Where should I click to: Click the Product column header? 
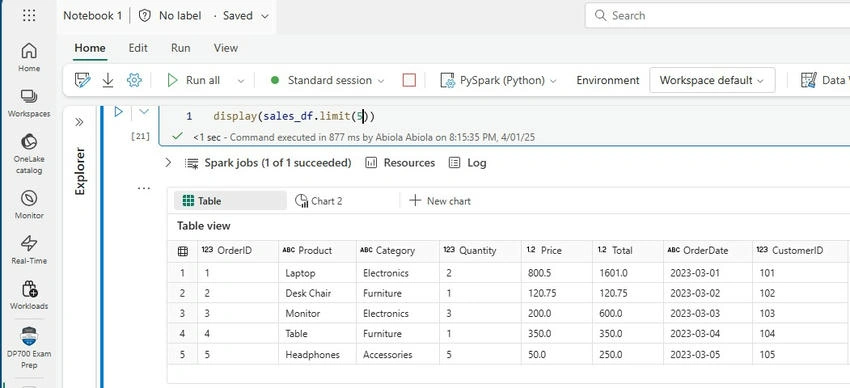[x=317, y=250]
